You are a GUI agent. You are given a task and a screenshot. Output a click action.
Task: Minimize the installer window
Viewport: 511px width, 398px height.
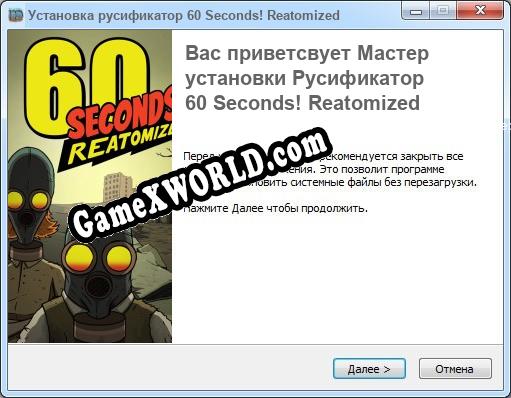[x=416, y=12]
